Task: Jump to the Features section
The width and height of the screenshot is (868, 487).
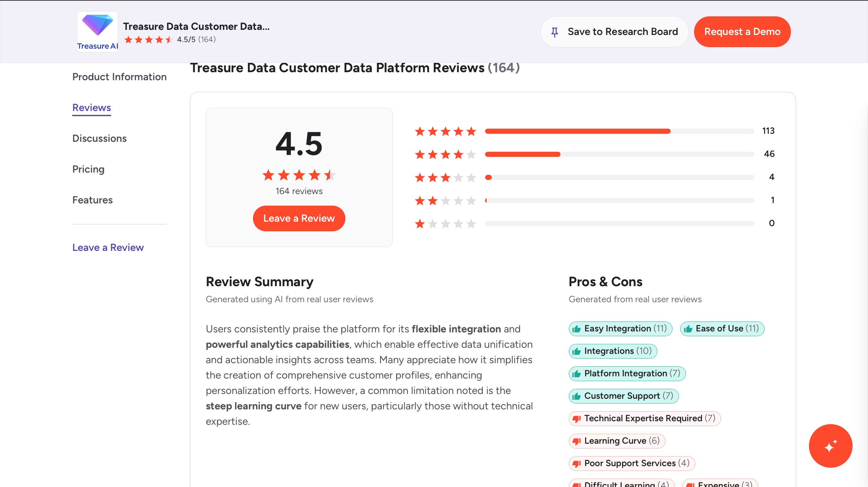Action: pyautogui.click(x=92, y=200)
